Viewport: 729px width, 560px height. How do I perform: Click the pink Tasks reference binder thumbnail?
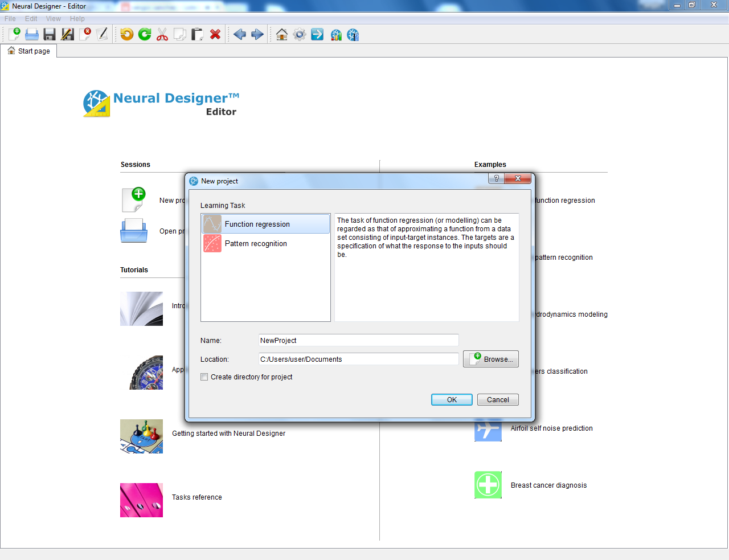click(141, 500)
